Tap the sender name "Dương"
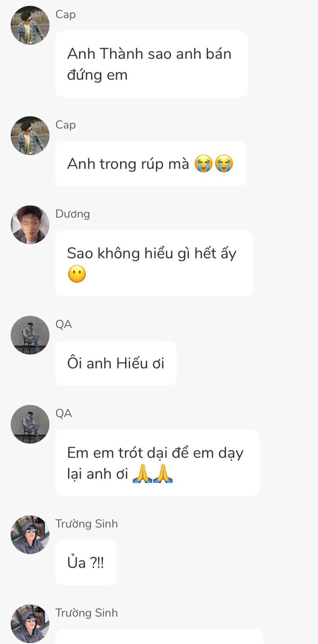The image size is (318, 644). click(x=73, y=214)
